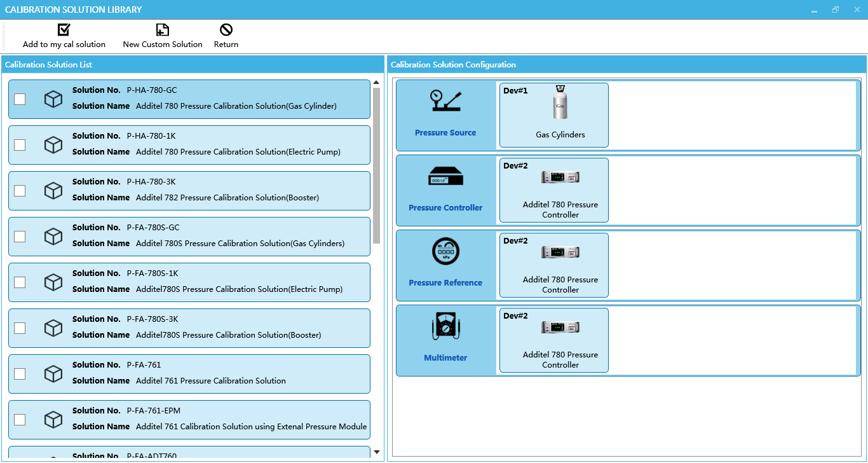Click the Gas Cylinders bottle image

pyautogui.click(x=560, y=102)
